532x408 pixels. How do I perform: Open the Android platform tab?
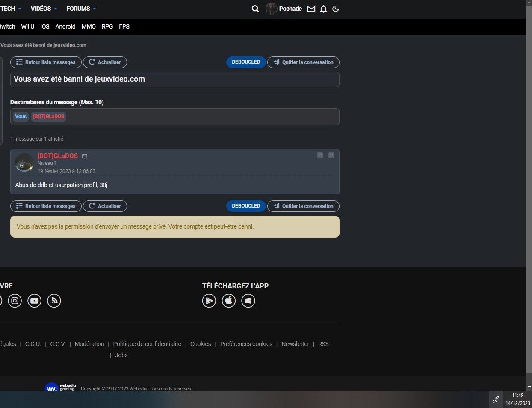65,26
